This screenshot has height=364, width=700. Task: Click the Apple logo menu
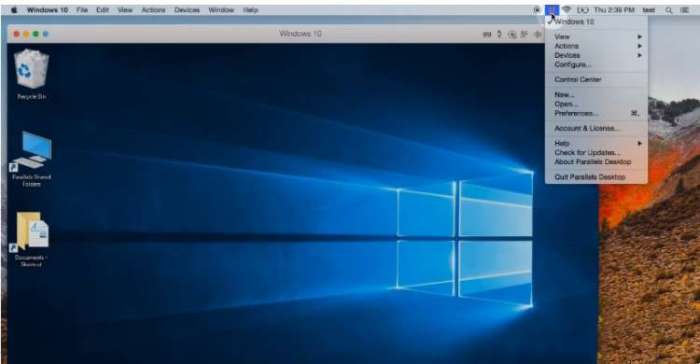click(x=14, y=10)
